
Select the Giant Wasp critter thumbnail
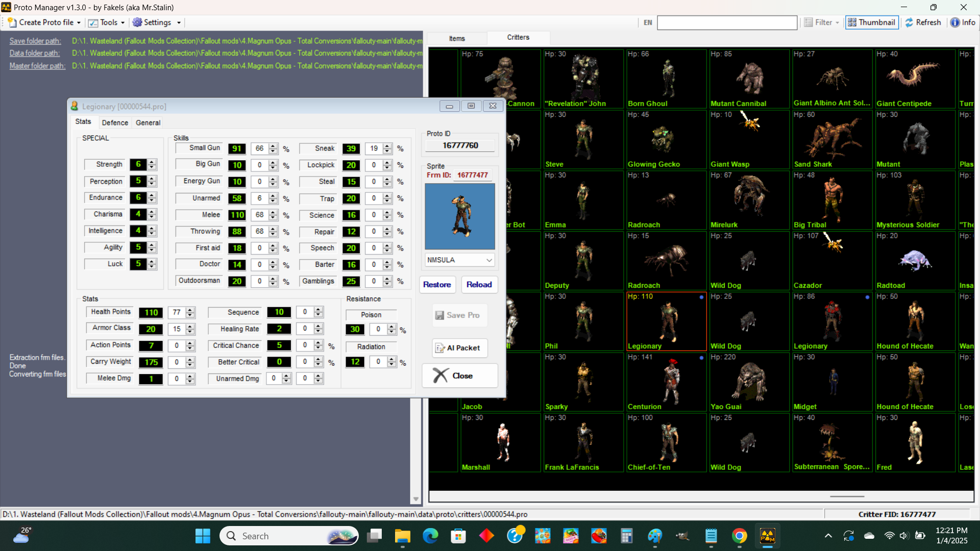[749, 139]
